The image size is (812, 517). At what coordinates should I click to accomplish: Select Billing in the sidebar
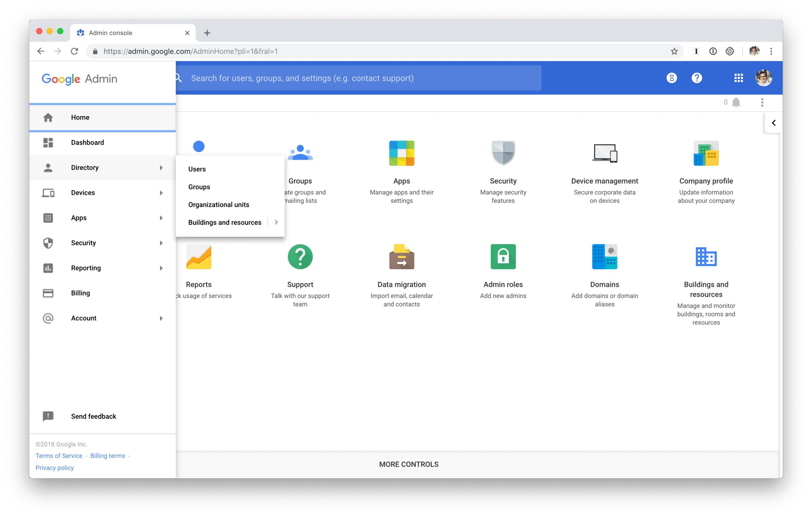[102, 293]
